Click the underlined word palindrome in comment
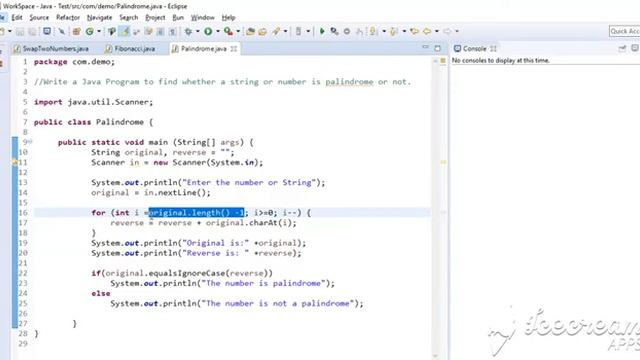The image size is (640, 360). pyautogui.click(x=349, y=82)
